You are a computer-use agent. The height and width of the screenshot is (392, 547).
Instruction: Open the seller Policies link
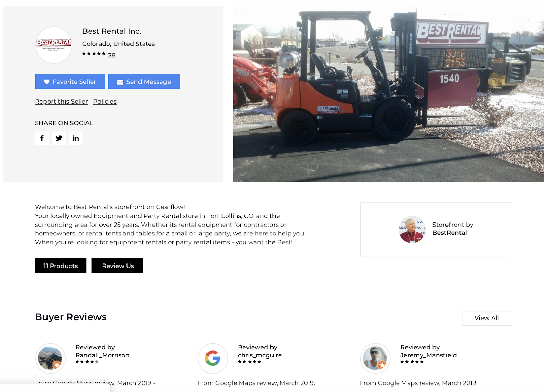click(105, 102)
